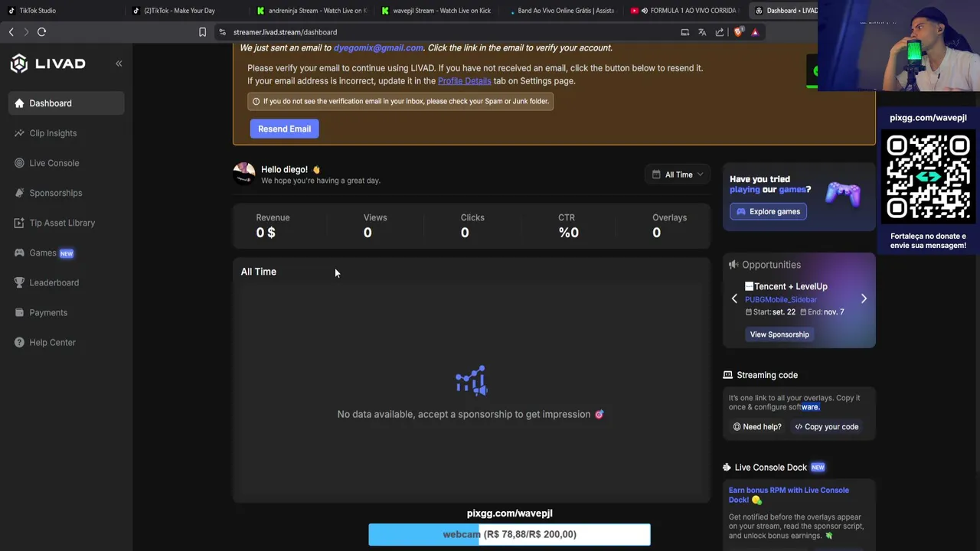The height and width of the screenshot is (551, 980).
Task: Switch to TikTok - Make Your Day tab
Action: coord(184,11)
